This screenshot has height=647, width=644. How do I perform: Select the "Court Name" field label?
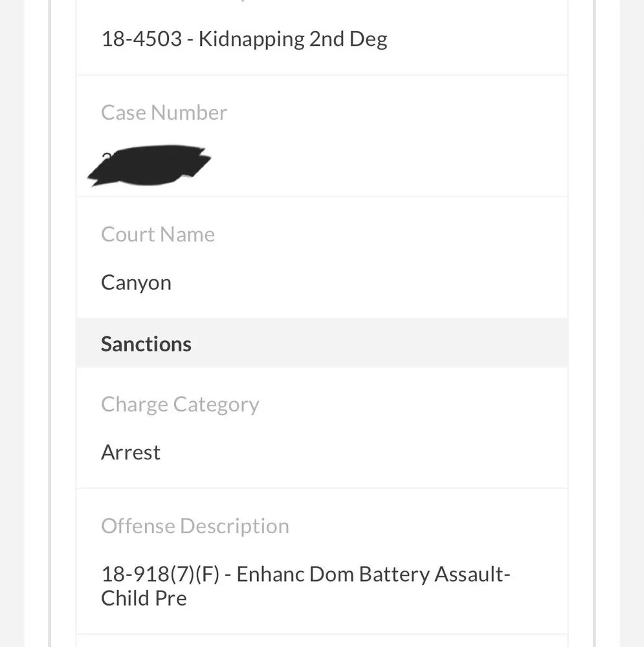click(x=157, y=234)
